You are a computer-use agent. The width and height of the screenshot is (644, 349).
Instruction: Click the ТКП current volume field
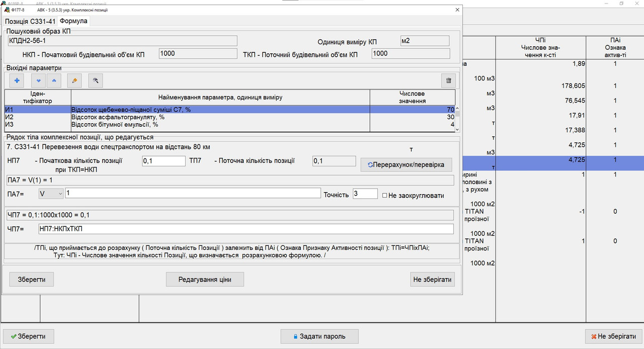411,53
